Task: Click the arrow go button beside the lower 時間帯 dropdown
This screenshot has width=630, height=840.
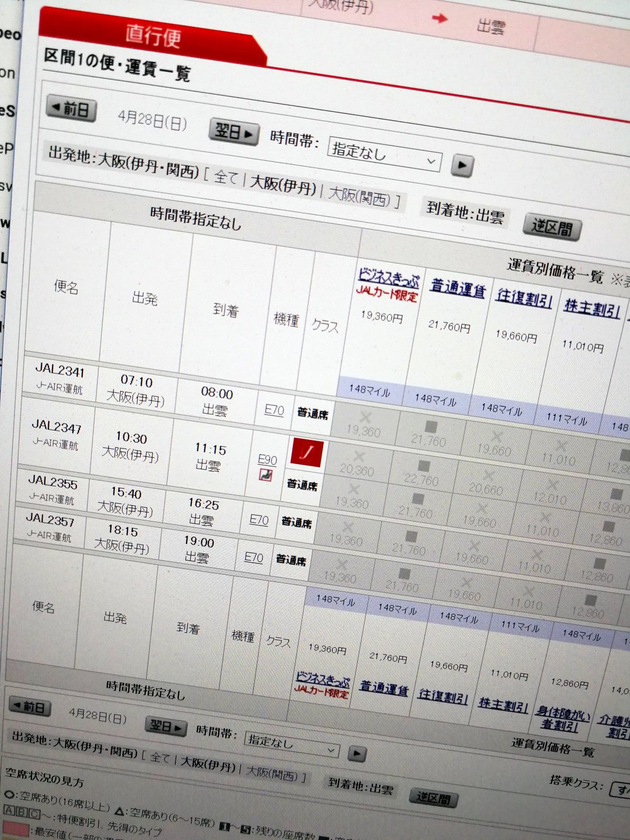Action: 356,754
